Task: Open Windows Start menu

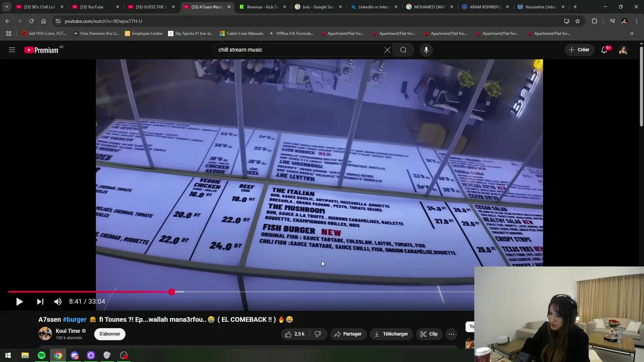Action: [8, 355]
